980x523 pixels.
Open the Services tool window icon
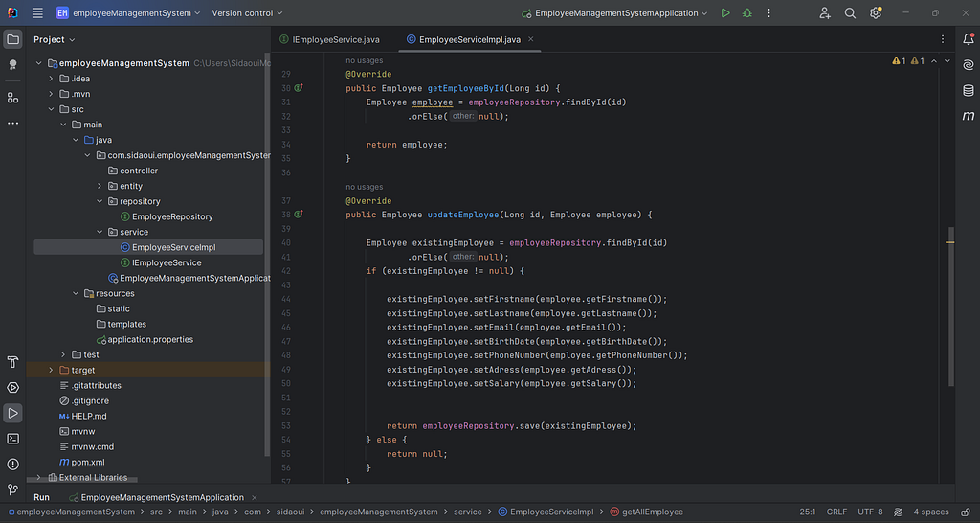coord(12,388)
